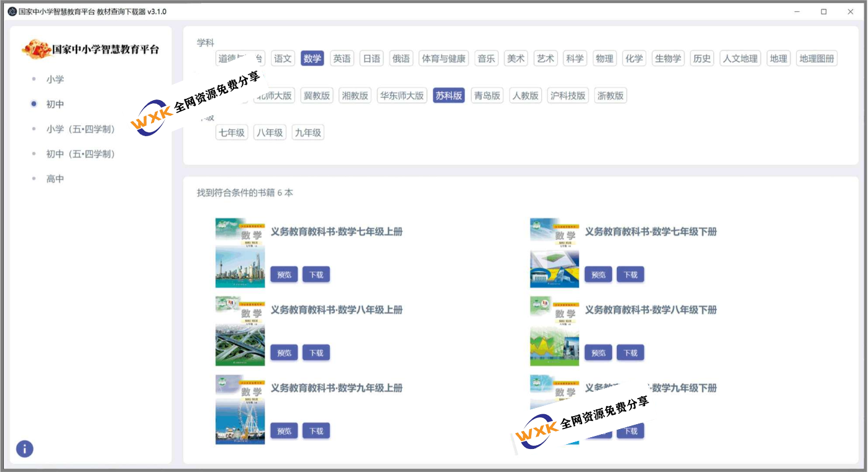Image resolution: width=868 pixels, height=472 pixels.
Task: Click the platform logo in the sidebar
Action: (x=90, y=49)
